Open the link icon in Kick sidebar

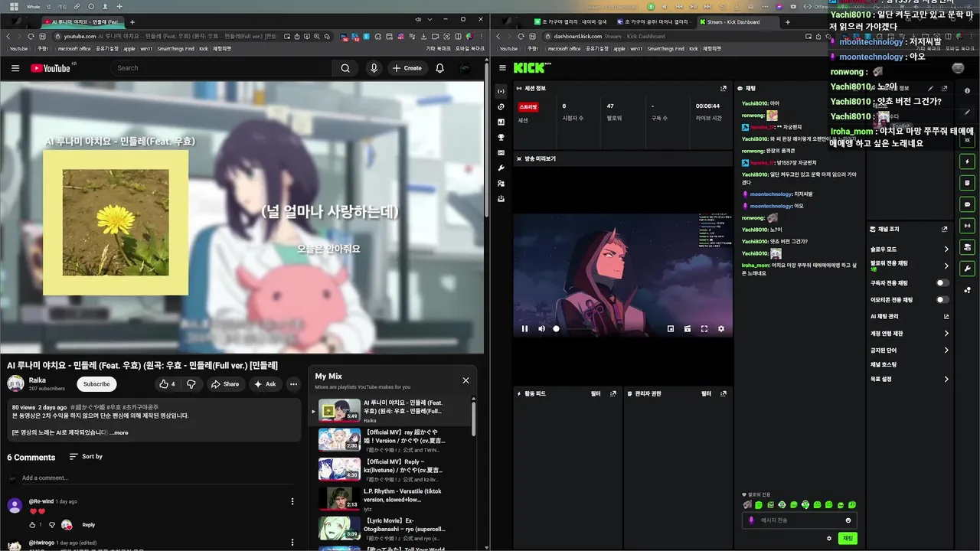tap(501, 106)
